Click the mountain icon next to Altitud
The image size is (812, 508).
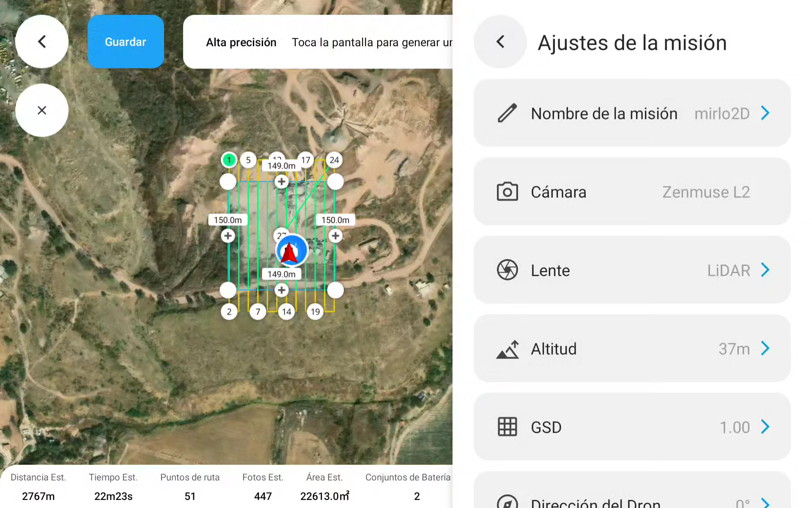click(x=507, y=349)
